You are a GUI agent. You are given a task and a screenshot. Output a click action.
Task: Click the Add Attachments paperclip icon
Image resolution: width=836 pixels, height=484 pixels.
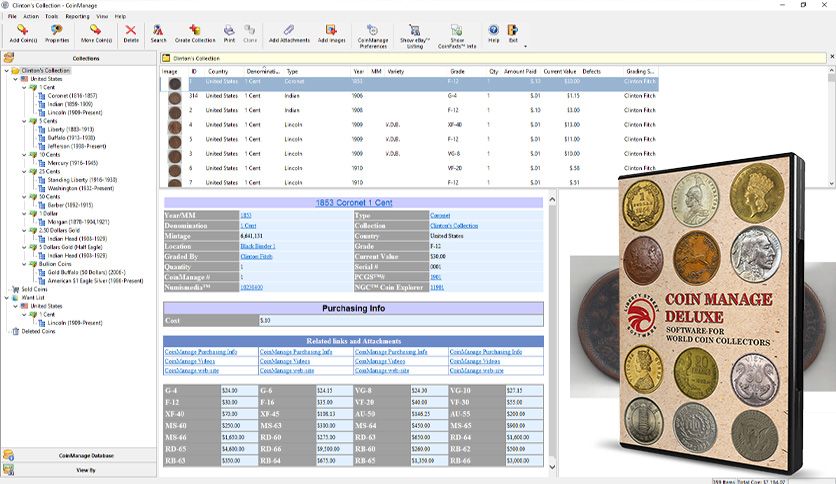(288, 29)
